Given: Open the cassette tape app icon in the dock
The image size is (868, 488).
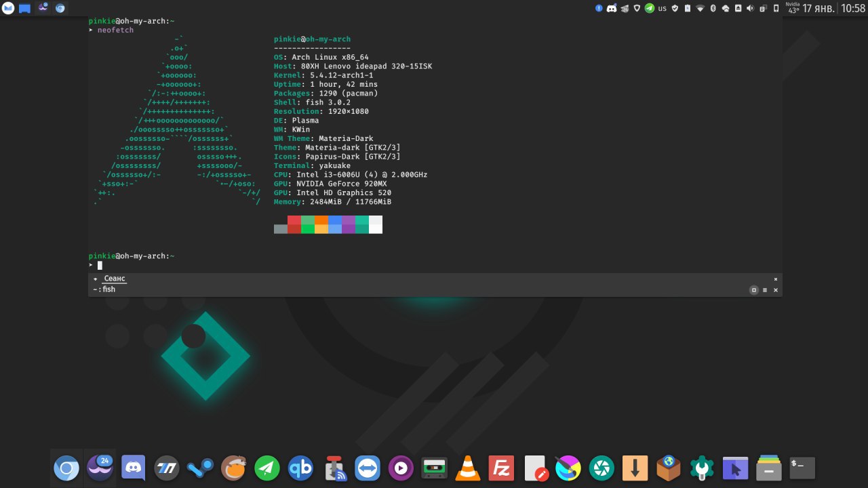Looking at the screenshot, I should point(435,468).
